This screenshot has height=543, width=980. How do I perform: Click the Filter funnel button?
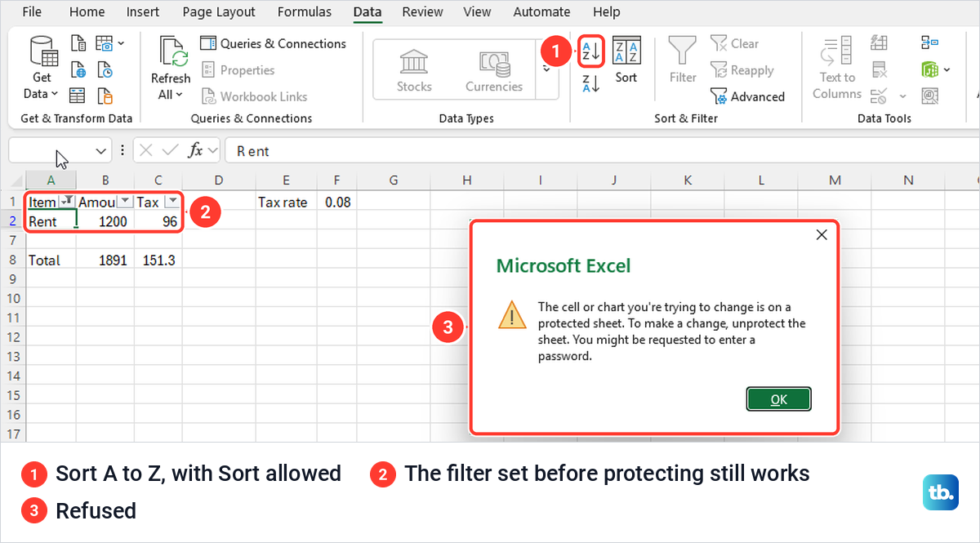tap(683, 60)
